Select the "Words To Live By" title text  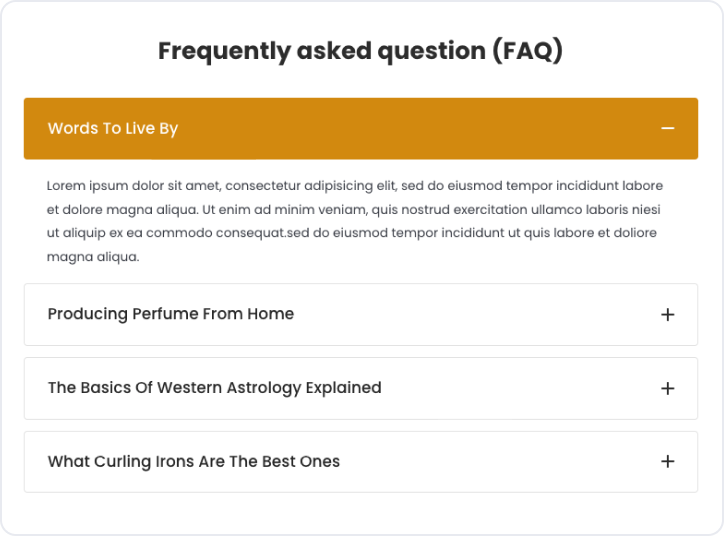coord(113,129)
